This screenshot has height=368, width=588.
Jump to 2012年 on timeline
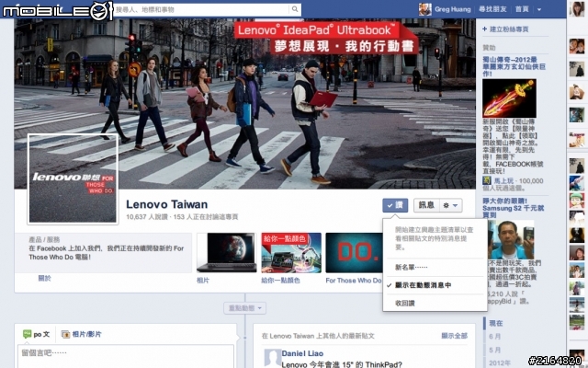499,363
